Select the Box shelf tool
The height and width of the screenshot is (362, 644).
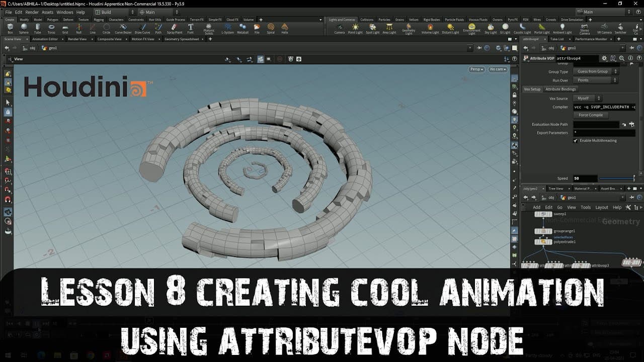(x=10, y=28)
